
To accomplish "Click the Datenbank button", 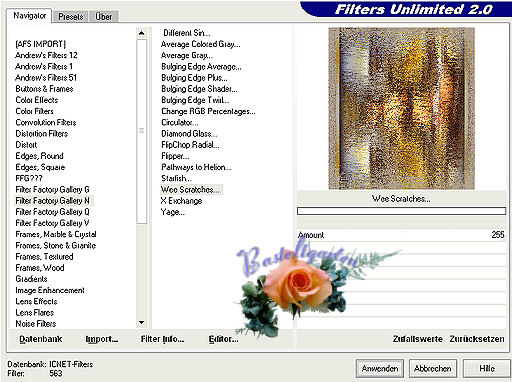I will 41,339.
